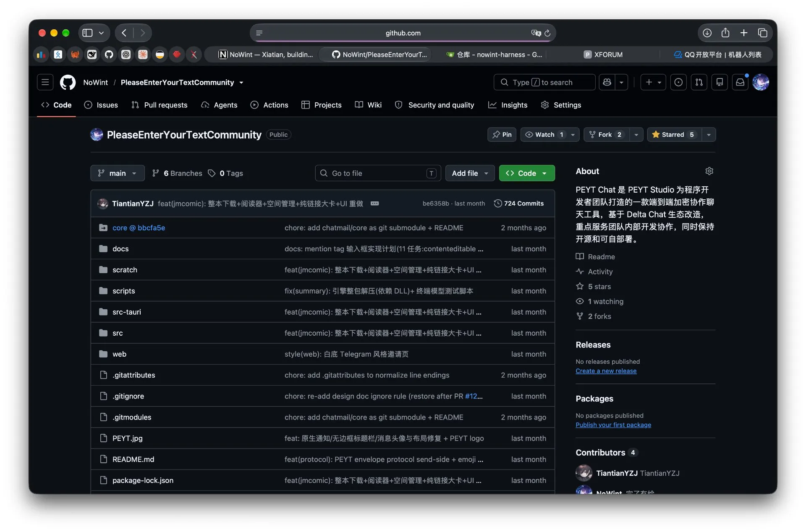This screenshot has width=806, height=532.
Task: Open the GitHub homepage logo
Action: 68,82
